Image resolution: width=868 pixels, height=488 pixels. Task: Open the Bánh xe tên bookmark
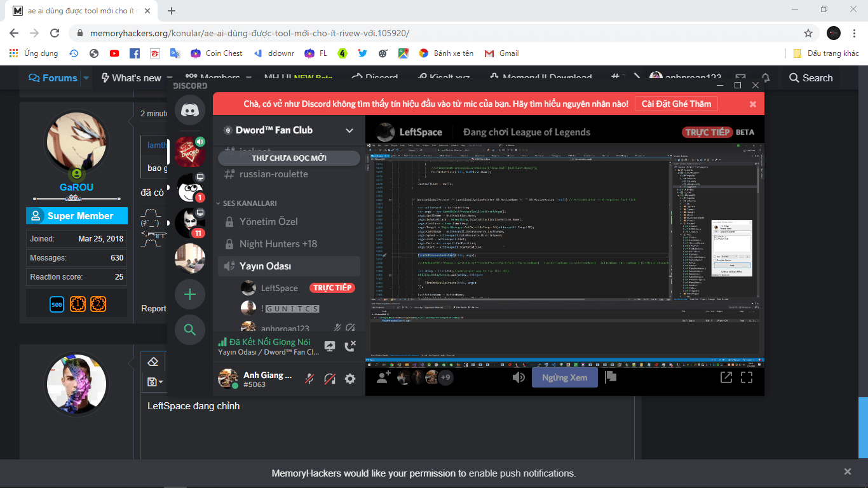(x=446, y=53)
